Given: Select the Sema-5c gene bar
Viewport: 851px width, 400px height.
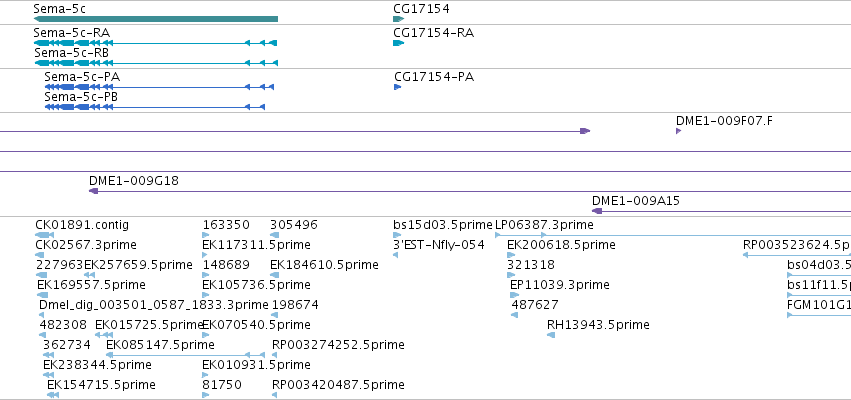Looking at the screenshot, I should [x=155, y=19].
